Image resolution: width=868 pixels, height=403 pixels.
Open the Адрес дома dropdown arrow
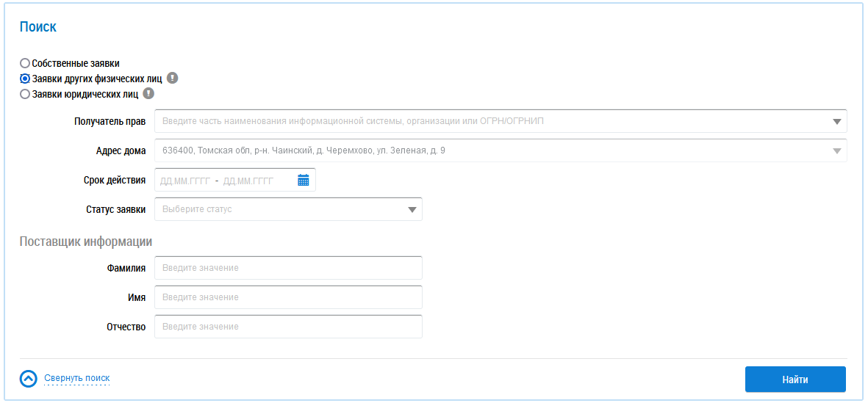836,151
